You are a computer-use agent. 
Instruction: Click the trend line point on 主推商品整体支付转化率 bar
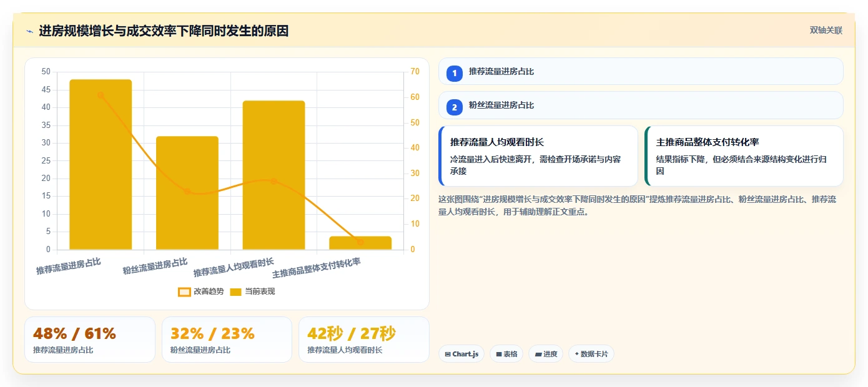pyautogui.click(x=360, y=242)
